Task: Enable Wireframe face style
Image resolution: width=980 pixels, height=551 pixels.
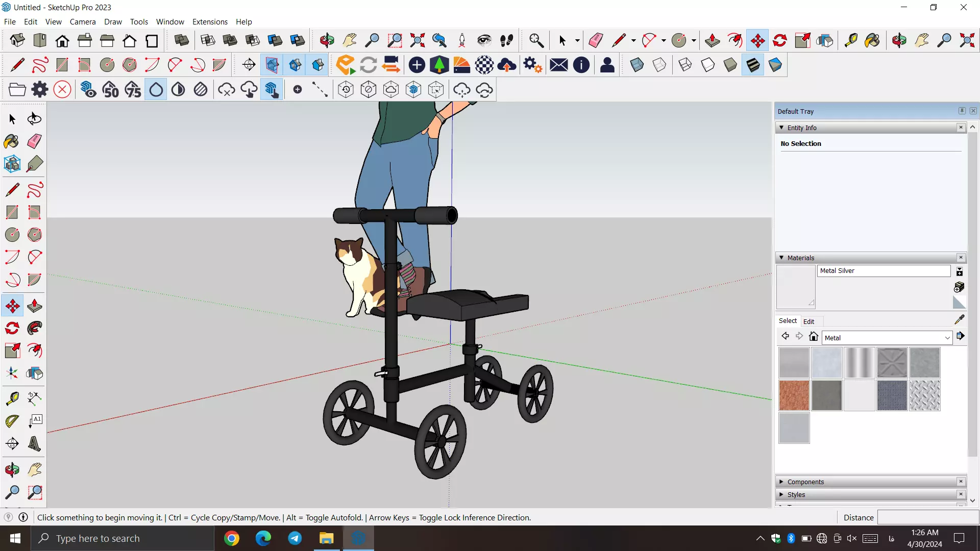Action: click(685, 65)
